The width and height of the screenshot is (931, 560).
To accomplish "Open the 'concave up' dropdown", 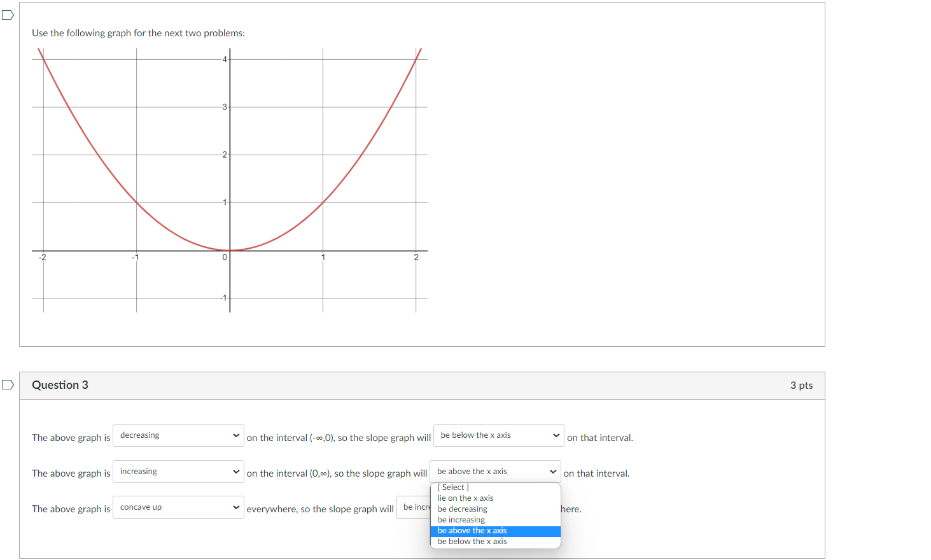I will point(178,507).
